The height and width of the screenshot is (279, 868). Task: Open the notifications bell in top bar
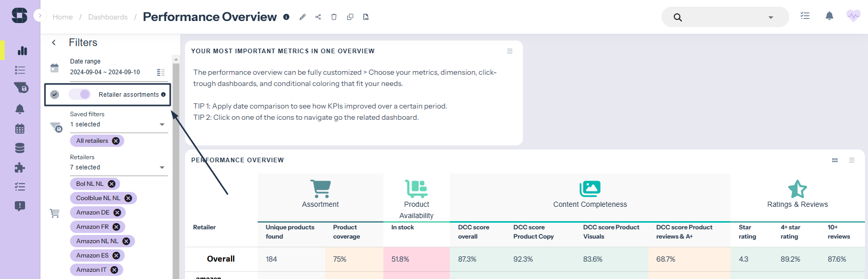pyautogui.click(x=829, y=16)
